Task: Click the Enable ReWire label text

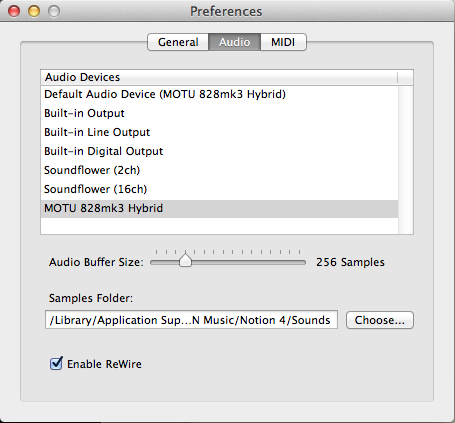Action: pos(104,364)
